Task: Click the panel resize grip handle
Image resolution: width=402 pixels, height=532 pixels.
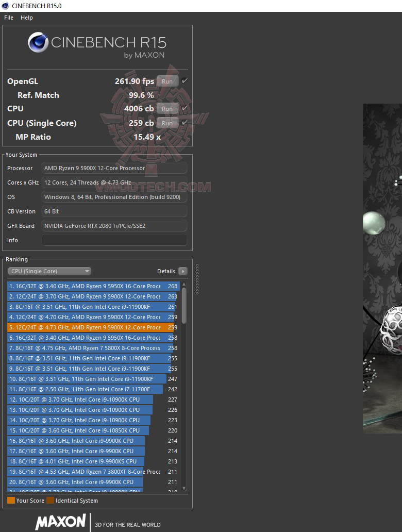Action: [197, 279]
